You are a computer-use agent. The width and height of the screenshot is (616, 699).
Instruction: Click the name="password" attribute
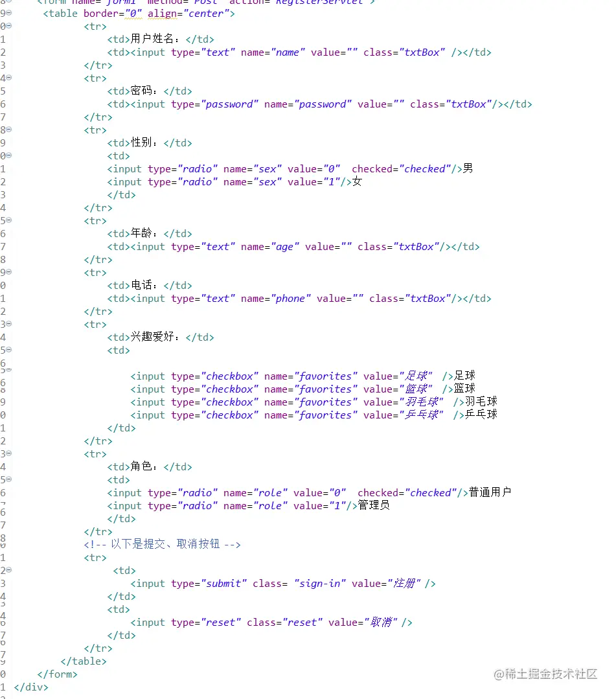308,104
